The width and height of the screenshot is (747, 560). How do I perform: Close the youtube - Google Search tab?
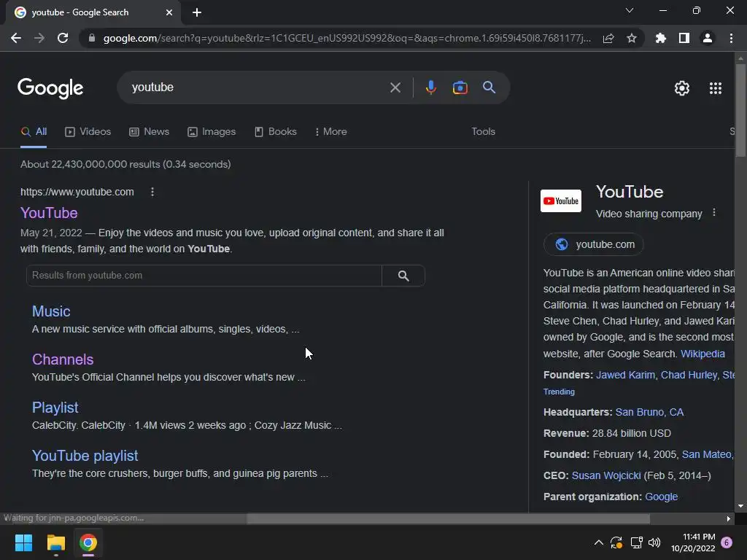(x=169, y=12)
